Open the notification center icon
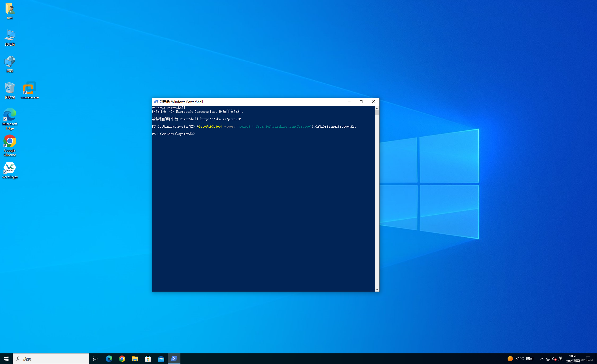 point(588,359)
